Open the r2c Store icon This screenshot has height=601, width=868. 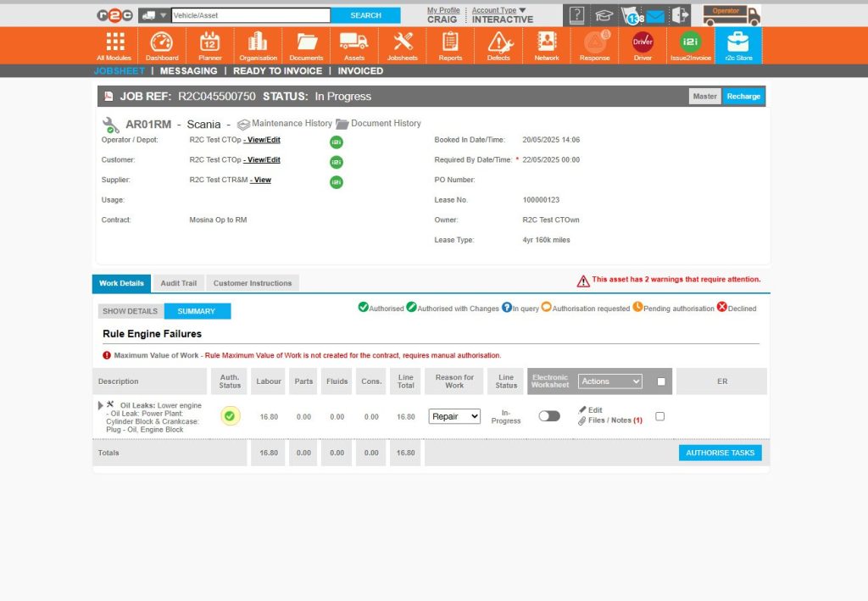(x=738, y=44)
